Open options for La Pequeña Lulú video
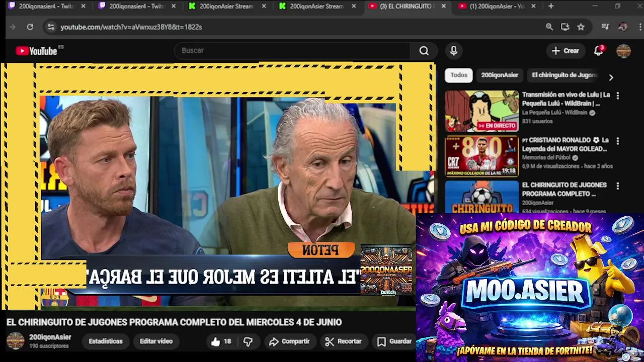Viewport: 644px width, 362px height. tap(618, 96)
